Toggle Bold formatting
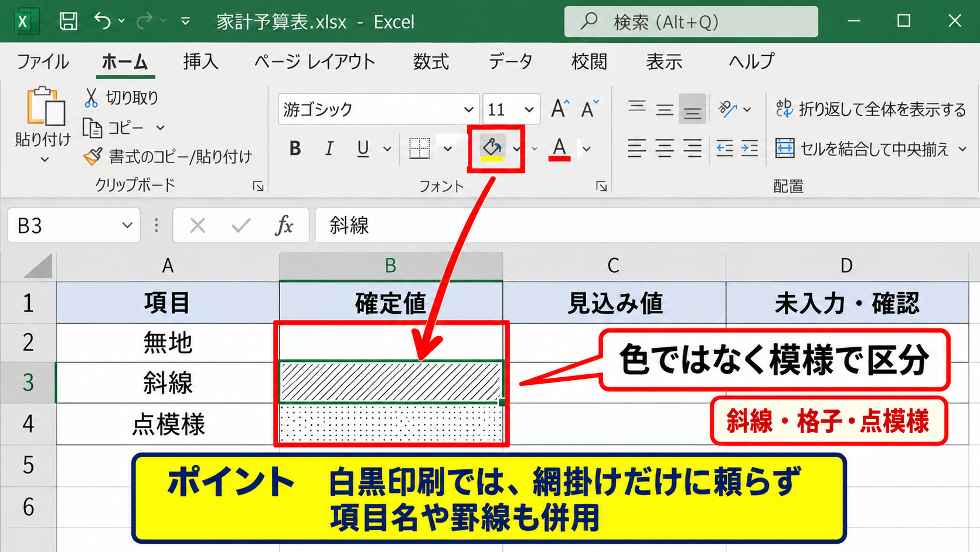 tap(295, 148)
